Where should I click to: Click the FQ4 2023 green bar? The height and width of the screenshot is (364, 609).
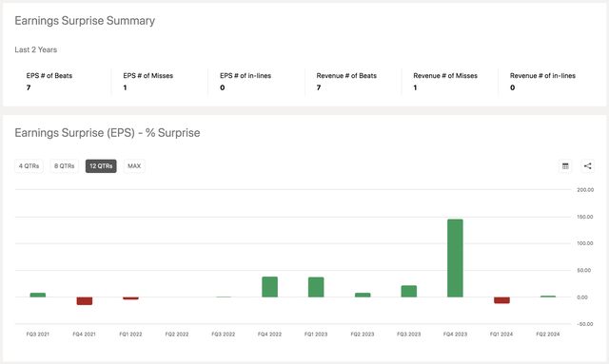455,259
